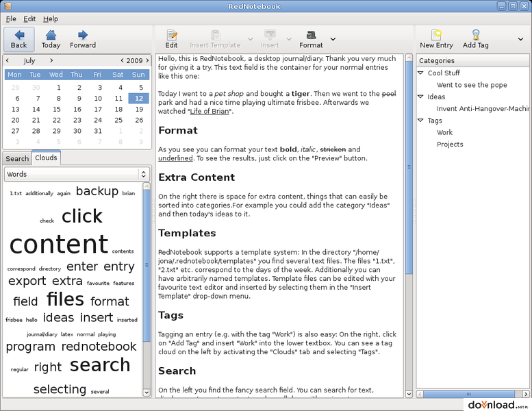Click the journal text scroll-down arrow
This screenshot has width=532, height=411.
coord(409,394)
